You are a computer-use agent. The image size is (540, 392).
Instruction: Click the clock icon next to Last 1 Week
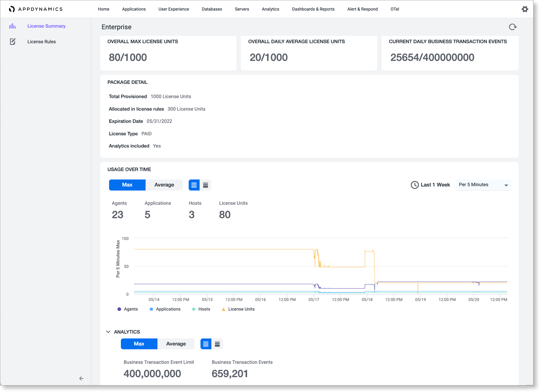414,185
